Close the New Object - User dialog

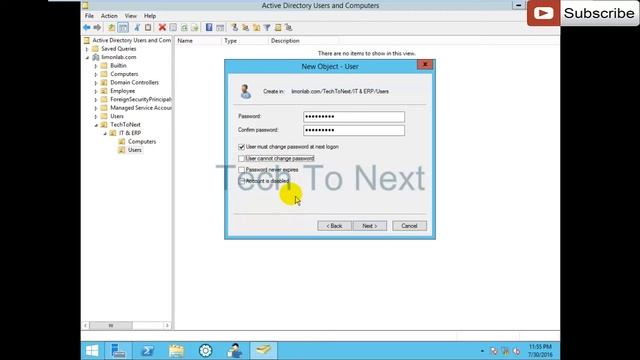click(x=425, y=64)
